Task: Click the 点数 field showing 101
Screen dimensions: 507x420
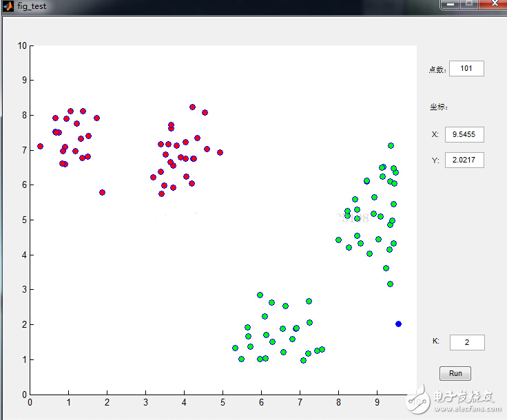Action: tap(466, 68)
